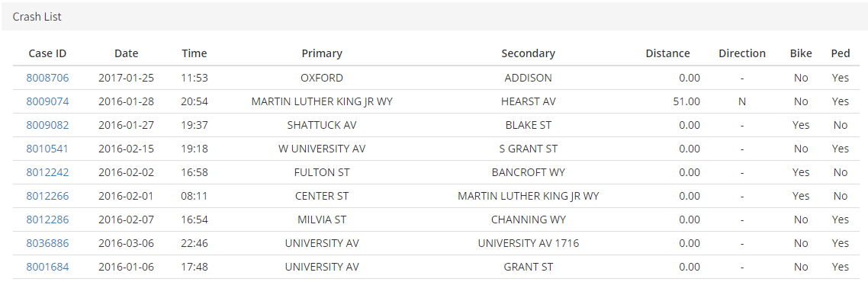The height and width of the screenshot is (282, 868).
Task: Open case ID 8012266 link
Action: (x=47, y=197)
